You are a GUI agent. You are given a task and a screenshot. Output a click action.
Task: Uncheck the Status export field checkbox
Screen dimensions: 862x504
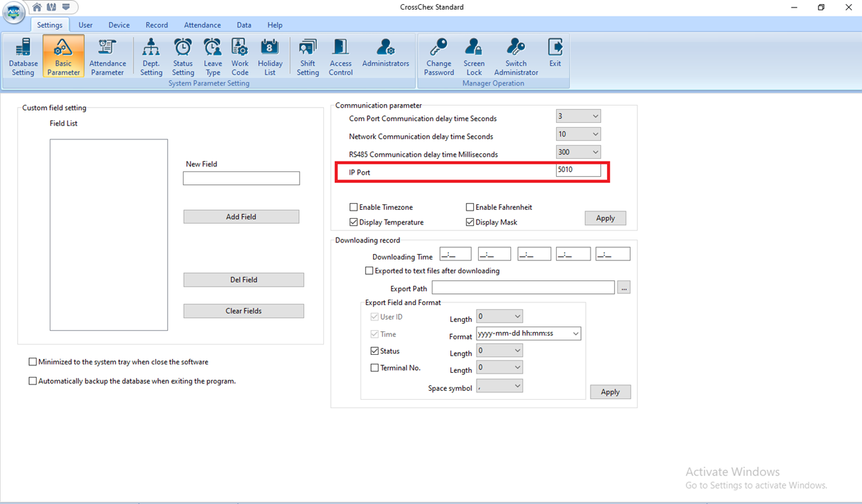coord(374,351)
